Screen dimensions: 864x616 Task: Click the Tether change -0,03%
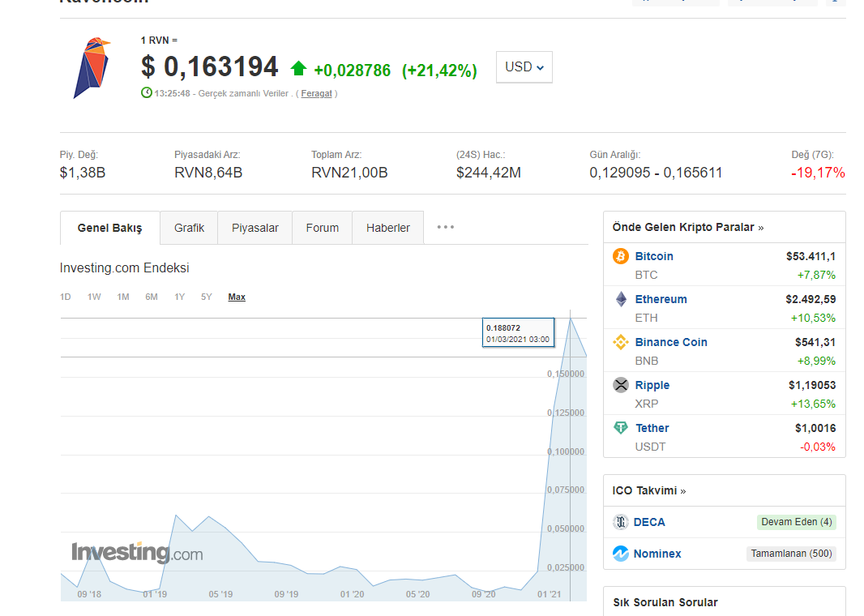pos(818,447)
